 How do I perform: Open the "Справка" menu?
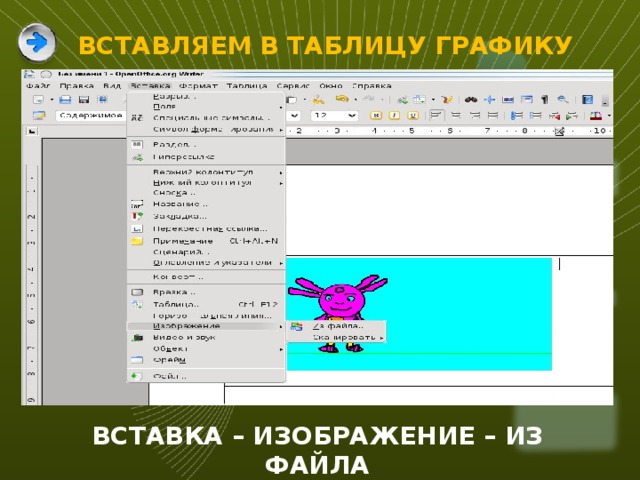click(x=372, y=86)
